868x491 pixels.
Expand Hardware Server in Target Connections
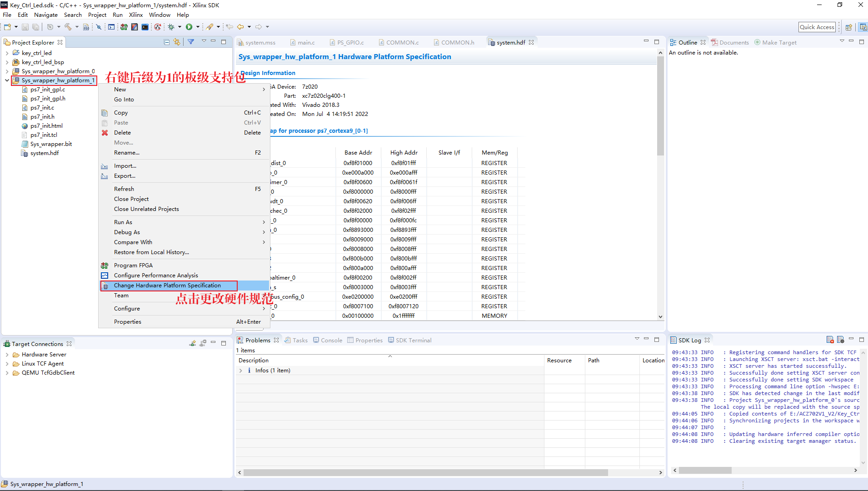(7, 355)
